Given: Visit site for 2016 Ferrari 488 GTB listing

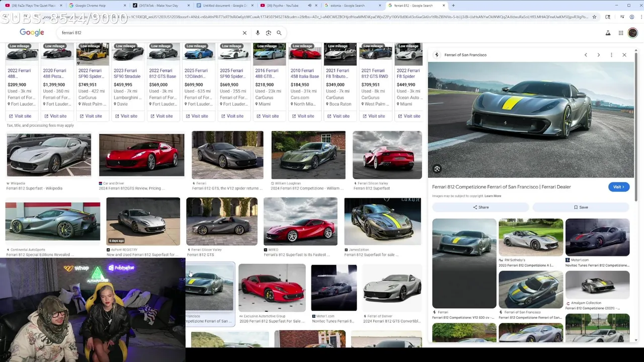Looking at the screenshot, I should [267, 116].
